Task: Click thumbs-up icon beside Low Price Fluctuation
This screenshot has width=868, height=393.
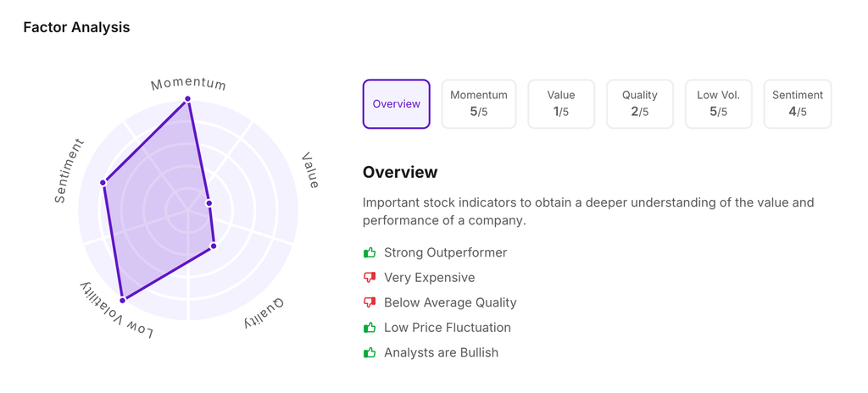Action: point(370,328)
